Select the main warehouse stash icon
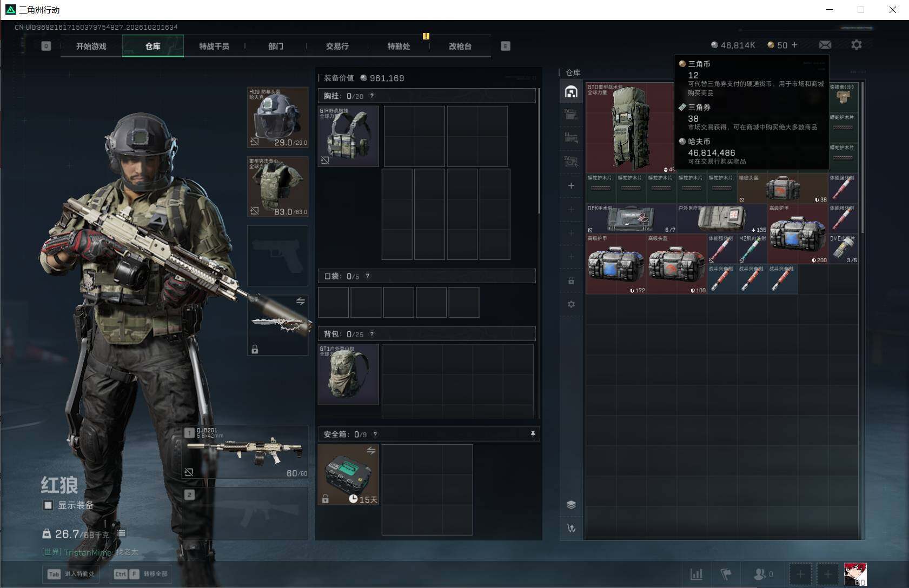The height and width of the screenshot is (588, 909). click(x=571, y=92)
